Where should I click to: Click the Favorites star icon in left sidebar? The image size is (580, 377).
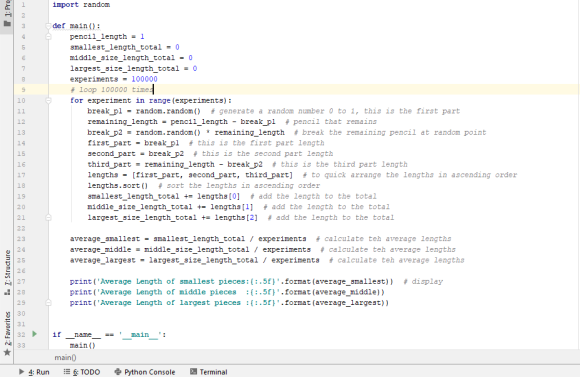click(x=7, y=352)
